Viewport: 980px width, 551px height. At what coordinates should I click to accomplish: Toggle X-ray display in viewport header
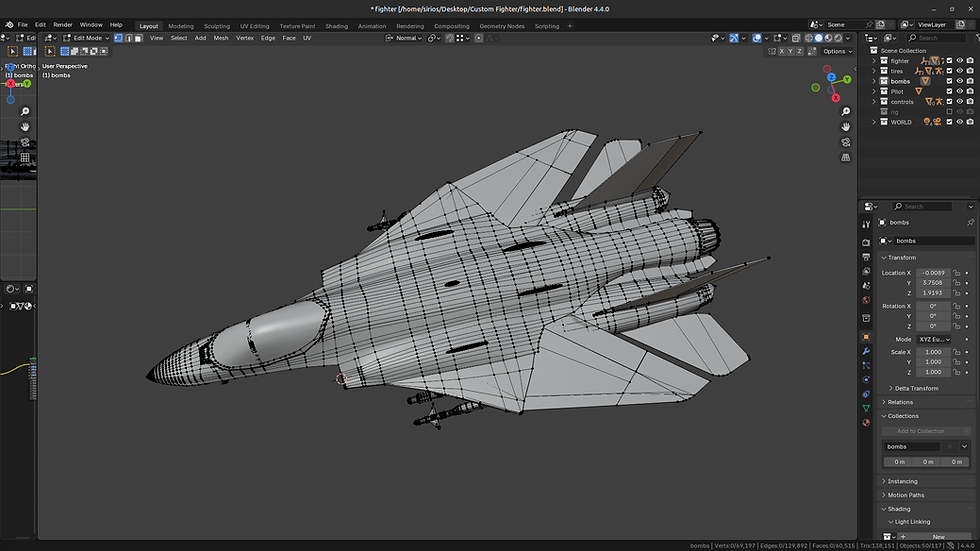click(796, 38)
